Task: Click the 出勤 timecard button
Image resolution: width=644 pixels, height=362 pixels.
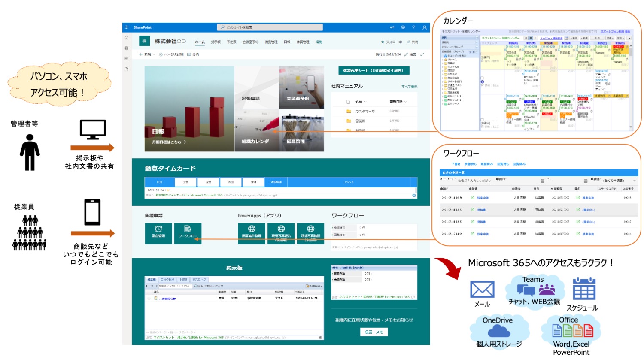Action: (185, 182)
